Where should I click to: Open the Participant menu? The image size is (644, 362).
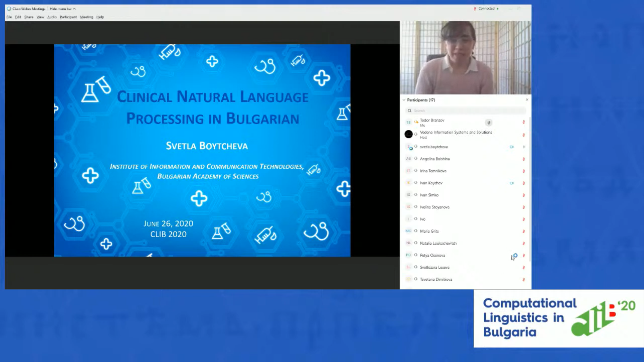pyautogui.click(x=68, y=17)
